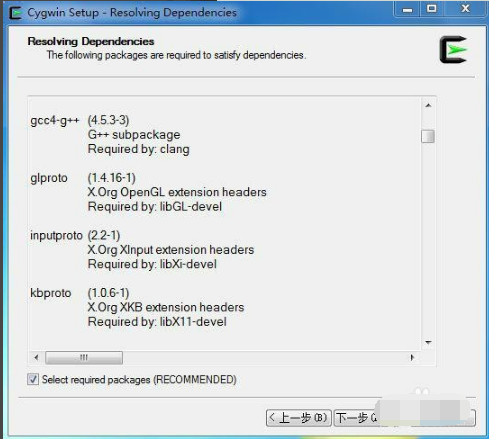Uncheck Select required packages checkbox
This screenshot has width=489, height=439.
33,379
